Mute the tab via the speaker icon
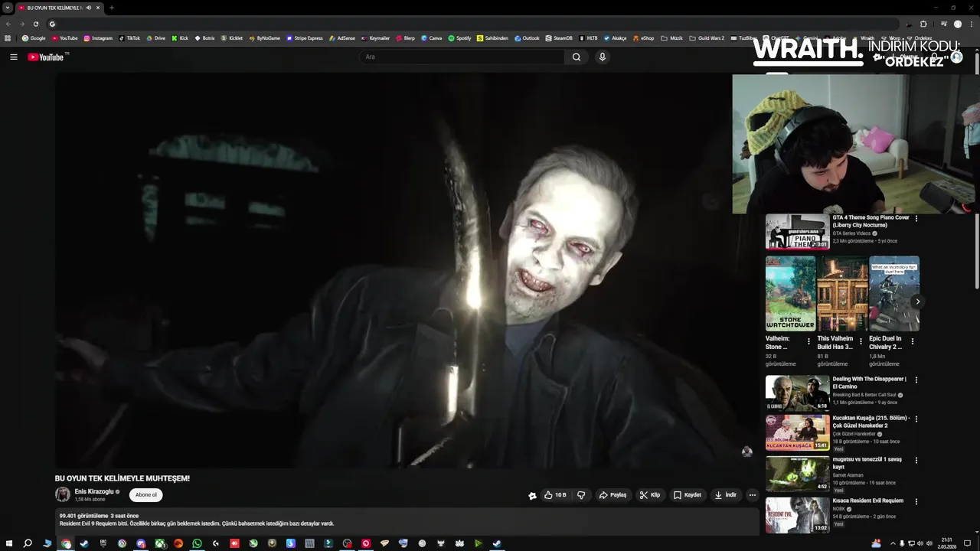Image resolution: width=980 pixels, height=551 pixels. pos(88,8)
